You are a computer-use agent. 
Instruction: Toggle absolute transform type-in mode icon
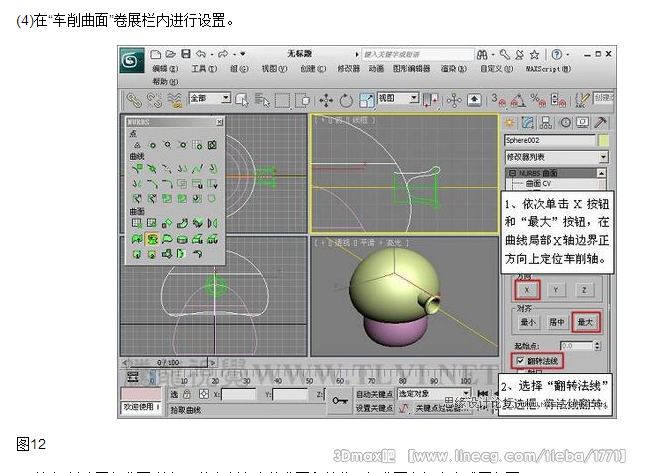pos(203,394)
